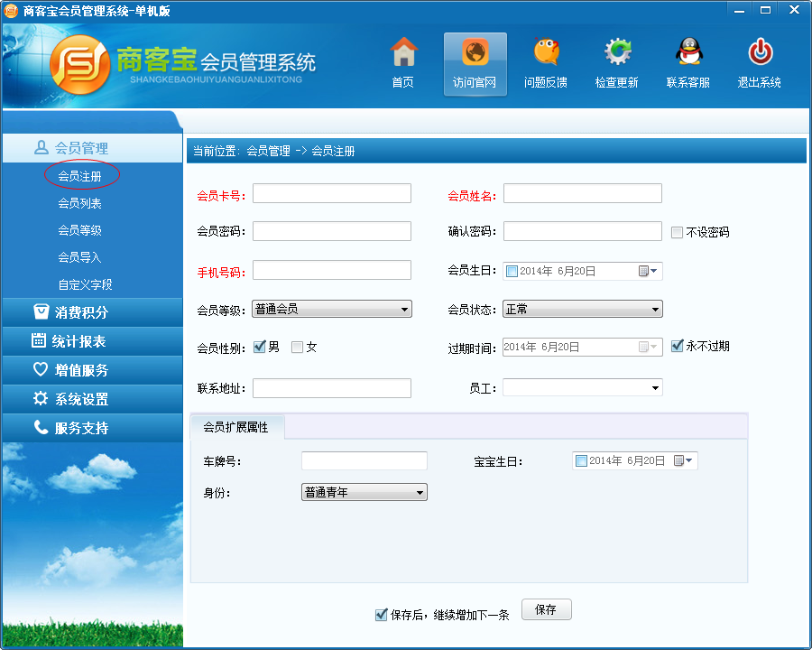This screenshot has width=812, height=650.
Task: Uncheck the 永不过期 checkbox
Action: click(x=677, y=346)
